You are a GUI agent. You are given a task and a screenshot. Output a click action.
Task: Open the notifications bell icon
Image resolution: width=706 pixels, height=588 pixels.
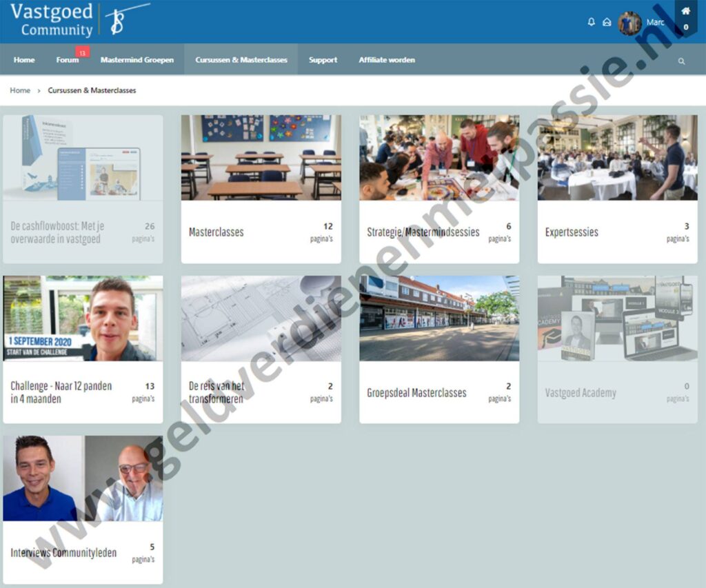click(591, 22)
